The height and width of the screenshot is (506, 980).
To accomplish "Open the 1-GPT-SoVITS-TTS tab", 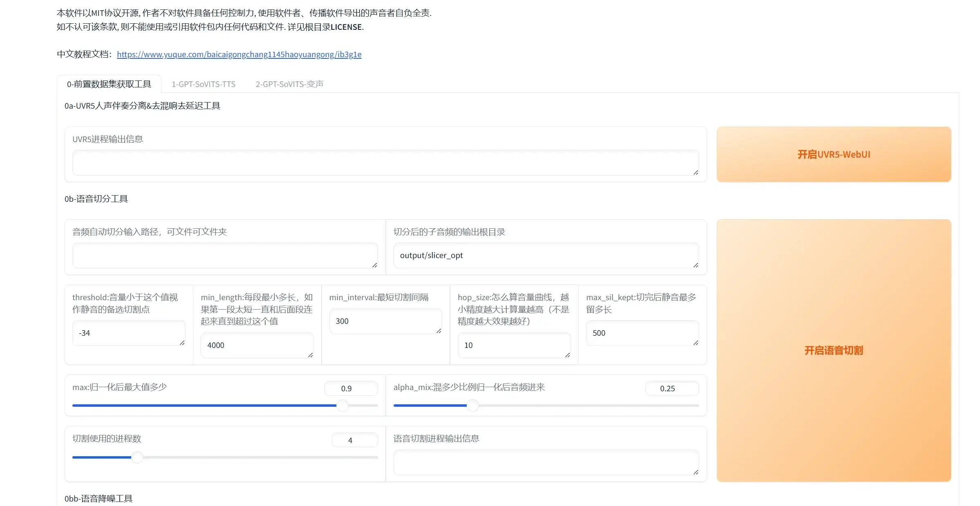I will 203,84.
